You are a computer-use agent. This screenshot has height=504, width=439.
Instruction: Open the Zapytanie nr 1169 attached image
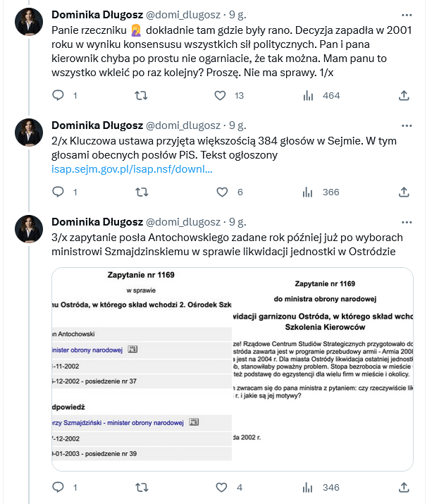click(233, 369)
